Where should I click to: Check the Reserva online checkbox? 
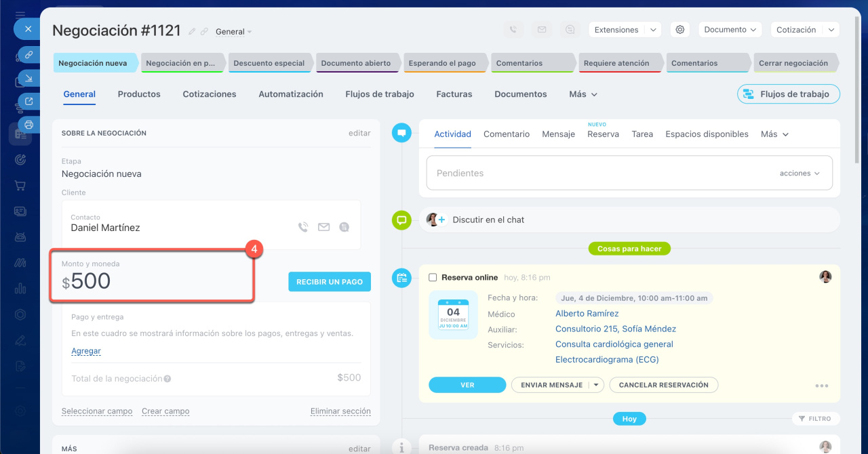[433, 277]
